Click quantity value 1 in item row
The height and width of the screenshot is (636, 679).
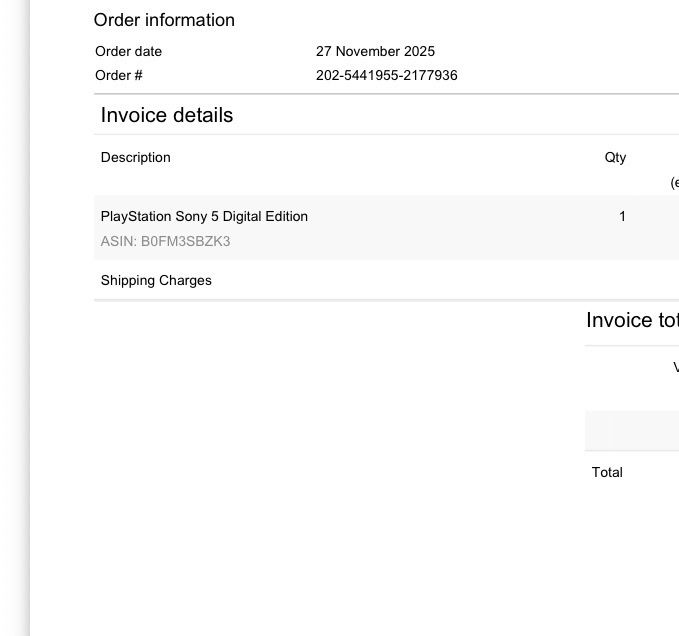click(622, 216)
